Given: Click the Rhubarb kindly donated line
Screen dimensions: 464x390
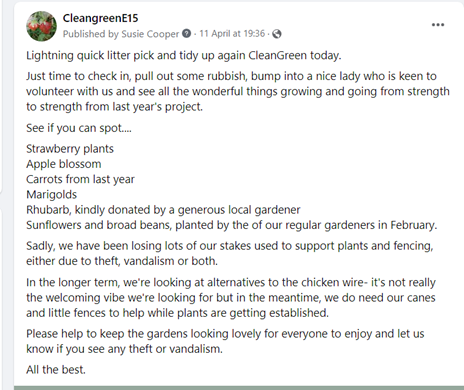Looking at the screenshot, I should 163,210.
